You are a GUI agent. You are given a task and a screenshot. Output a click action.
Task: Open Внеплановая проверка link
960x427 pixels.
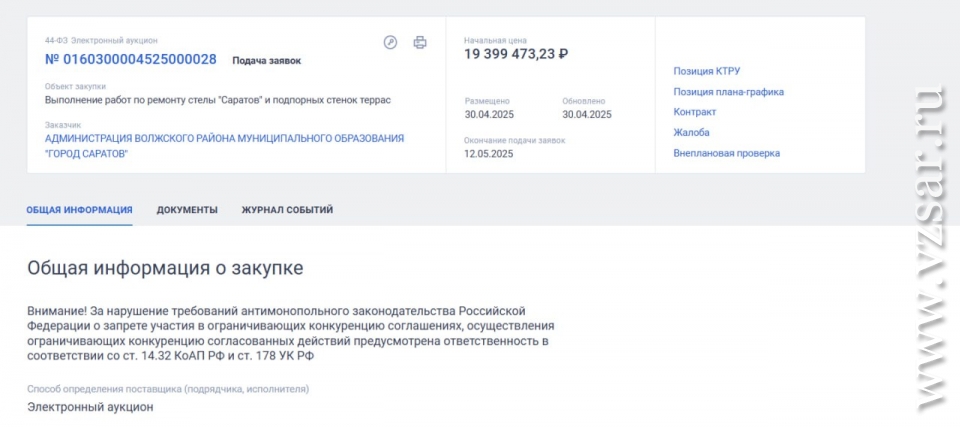click(727, 153)
